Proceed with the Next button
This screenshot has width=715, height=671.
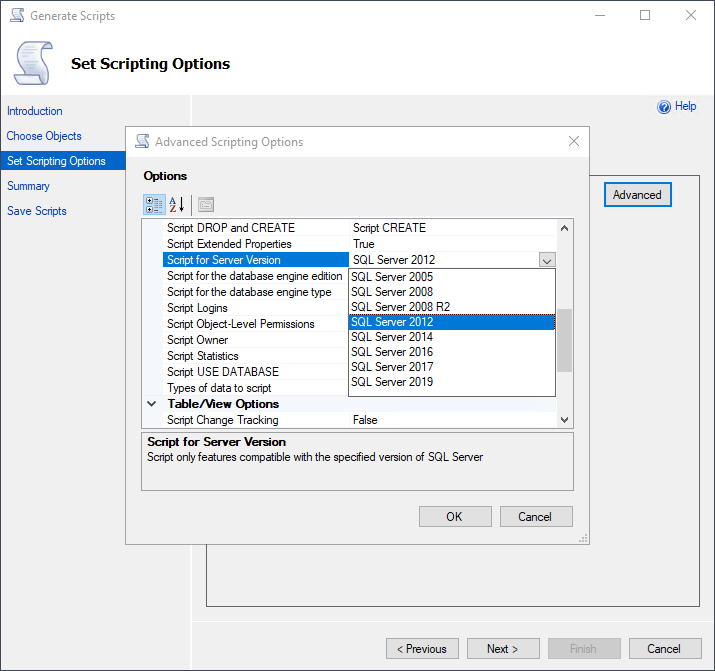pos(503,649)
